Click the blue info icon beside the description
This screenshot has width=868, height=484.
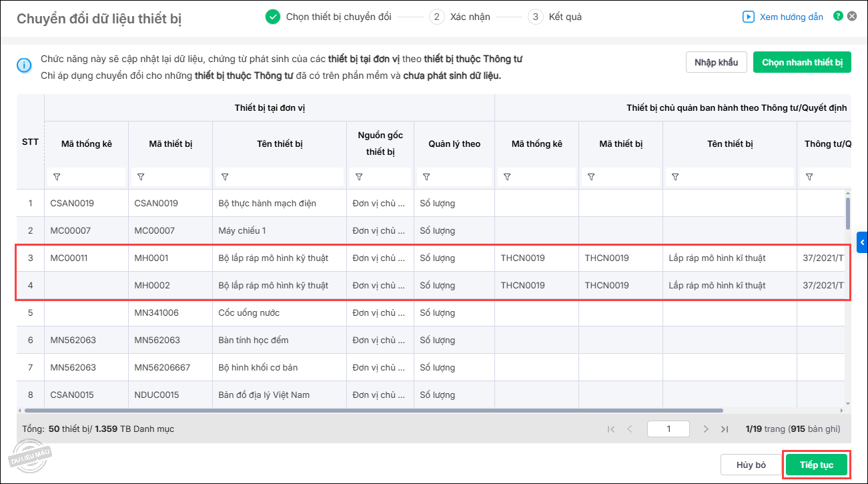click(x=24, y=65)
